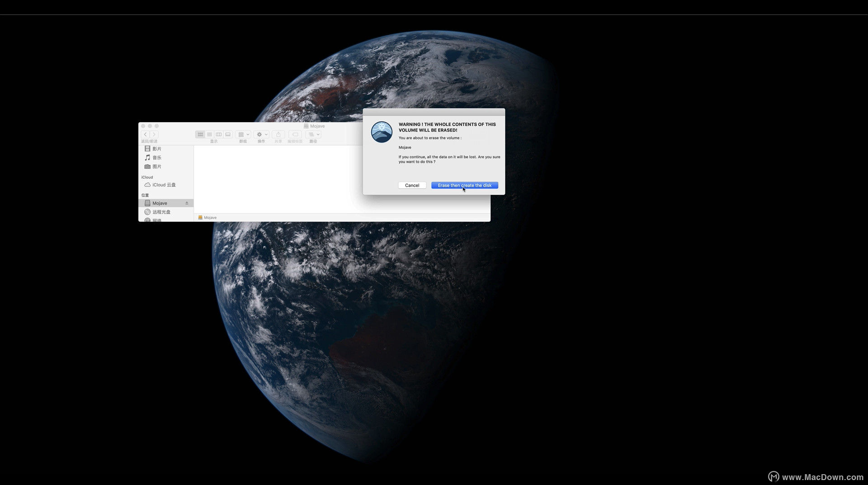
Task: Close the Finder window
Action: click(x=143, y=126)
